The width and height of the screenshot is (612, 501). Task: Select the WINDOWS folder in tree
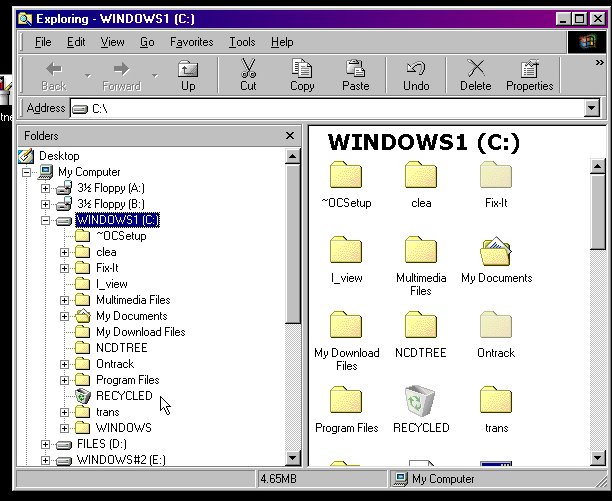coord(123,428)
